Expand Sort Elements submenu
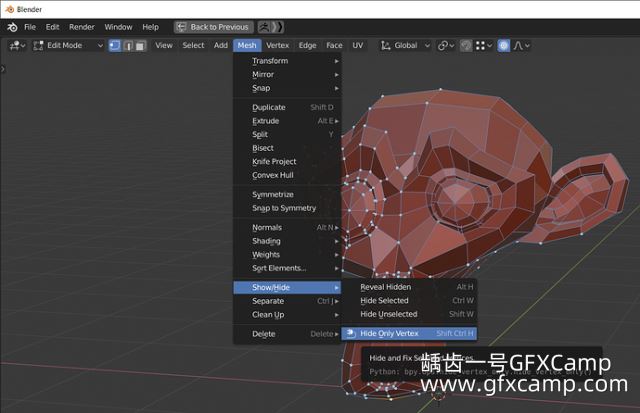The width and height of the screenshot is (640, 413). (287, 268)
